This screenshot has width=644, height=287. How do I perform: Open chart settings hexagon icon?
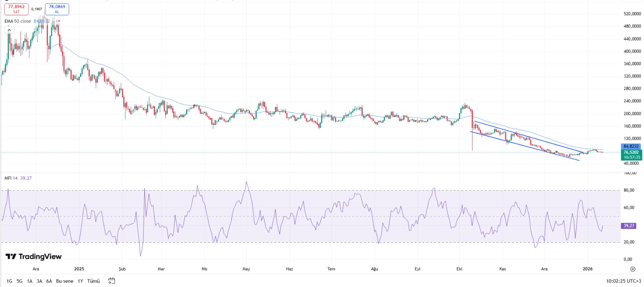(632, 269)
